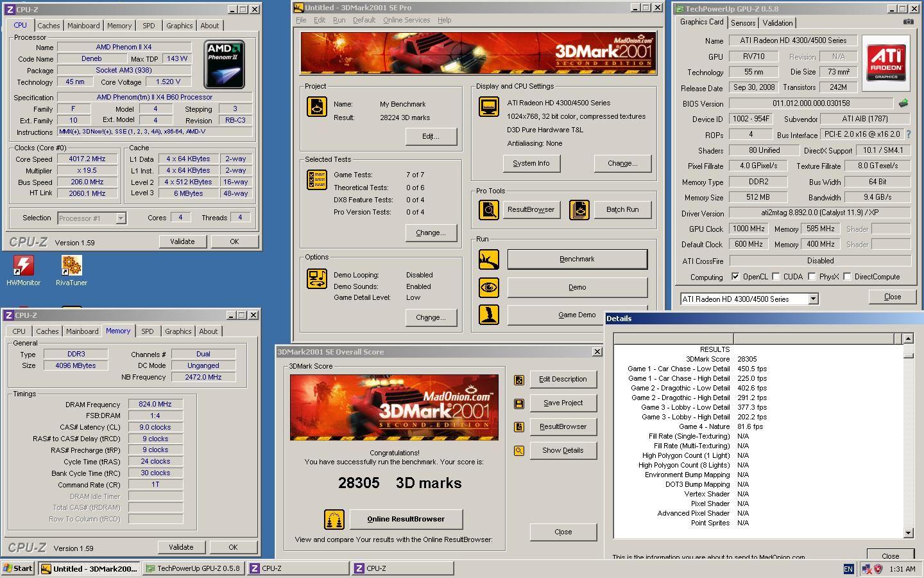Click the ResultBrowser magnifier icon in Pro Tools
This screenshot has height=578, width=924.
point(489,209)
